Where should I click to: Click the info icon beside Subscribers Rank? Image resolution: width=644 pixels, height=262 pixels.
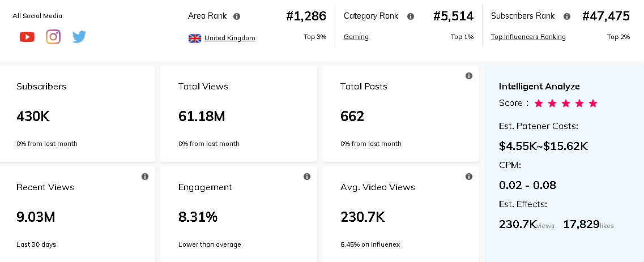pos(567,16)
